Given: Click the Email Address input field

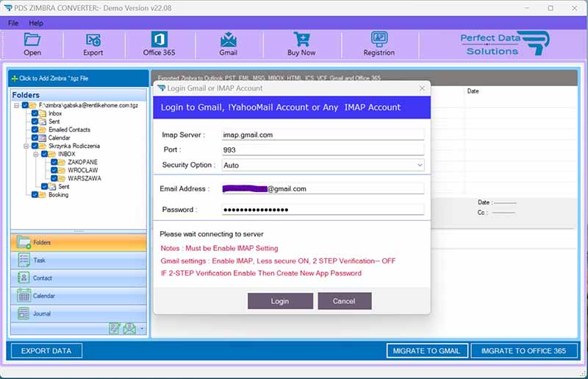Looking at the screenshot, I should [x=323, y=188].
